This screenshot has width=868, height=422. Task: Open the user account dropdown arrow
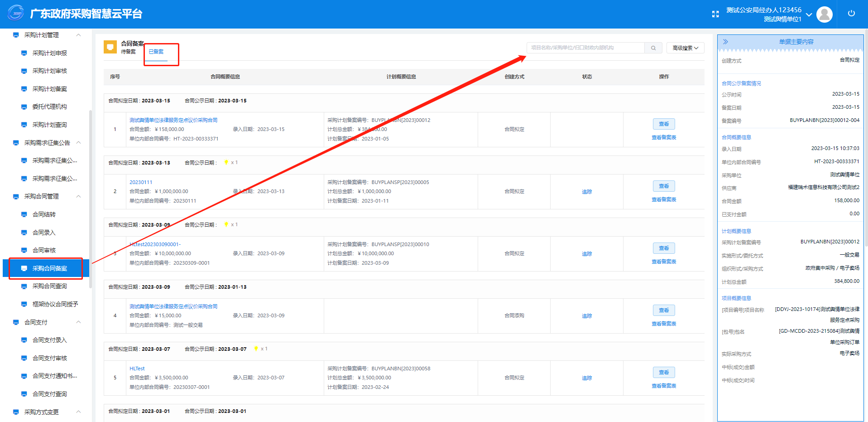(809, 15)
